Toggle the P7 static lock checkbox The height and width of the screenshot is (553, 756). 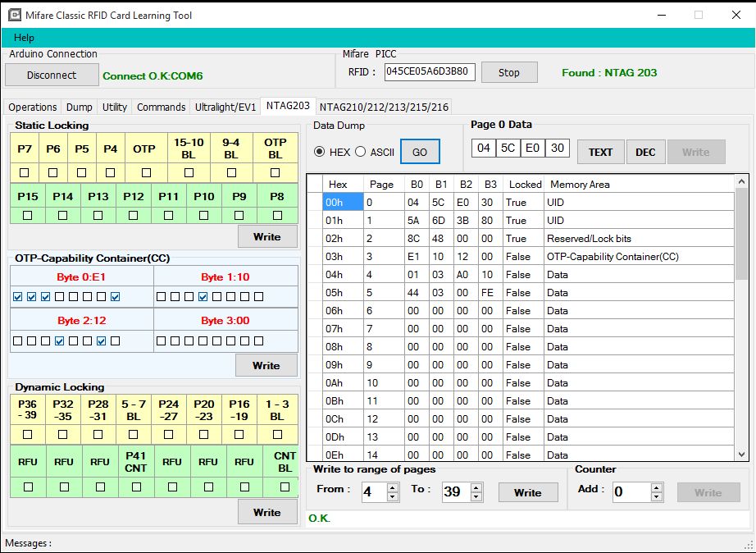(x=25, y=172)
